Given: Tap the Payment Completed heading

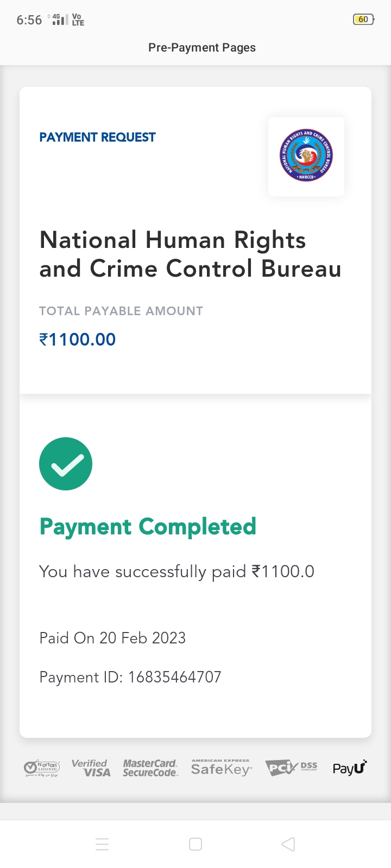Looking at the screenshot, I should [x=148, y=527].
